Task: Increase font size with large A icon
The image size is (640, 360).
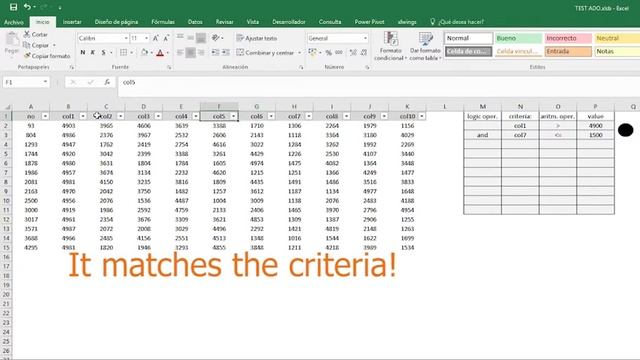Action: [156, 38]
